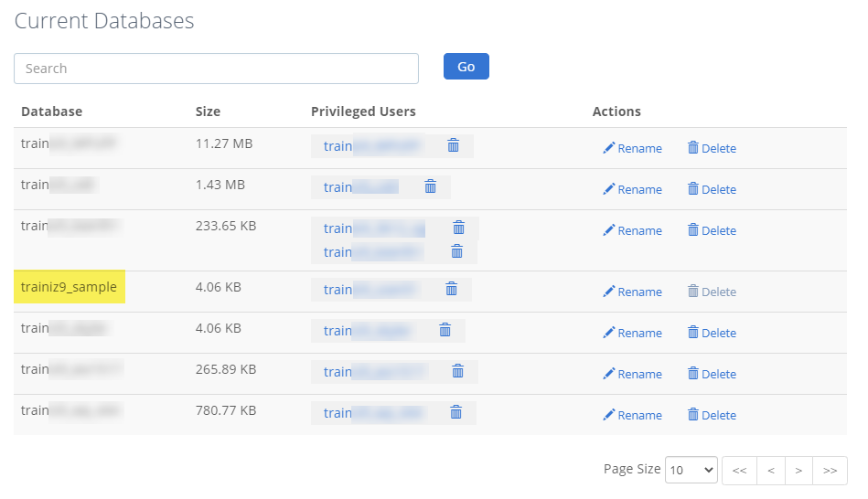Click privileged user link in 11.27 MB row
The height and width of the screenshot is (499, 868).
(x=374, y=146)
